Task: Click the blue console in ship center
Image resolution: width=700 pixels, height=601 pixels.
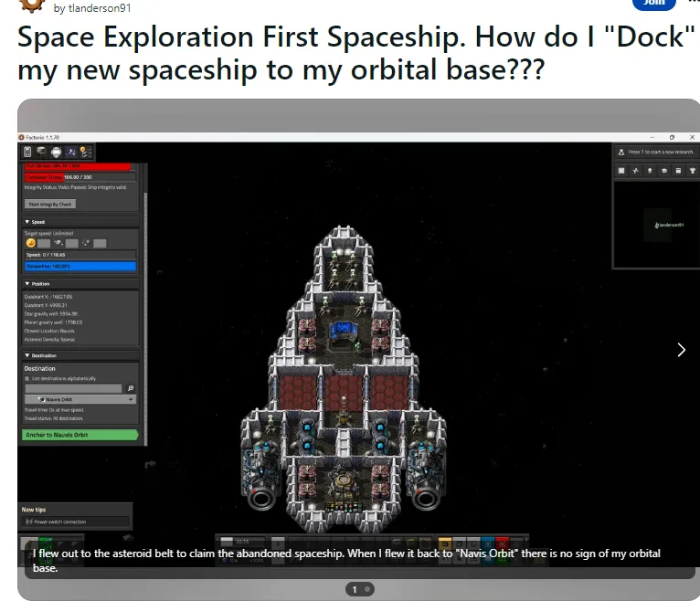Action: click(344, 331)
